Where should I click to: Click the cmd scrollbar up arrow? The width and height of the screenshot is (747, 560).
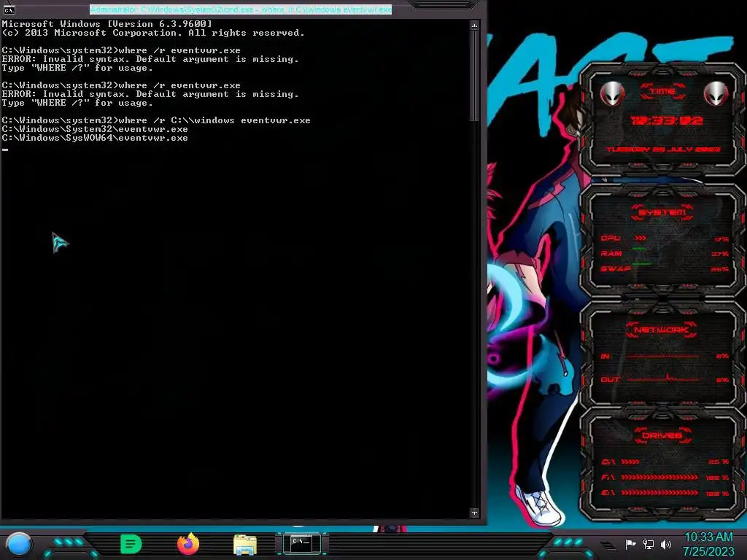(474, 26)
